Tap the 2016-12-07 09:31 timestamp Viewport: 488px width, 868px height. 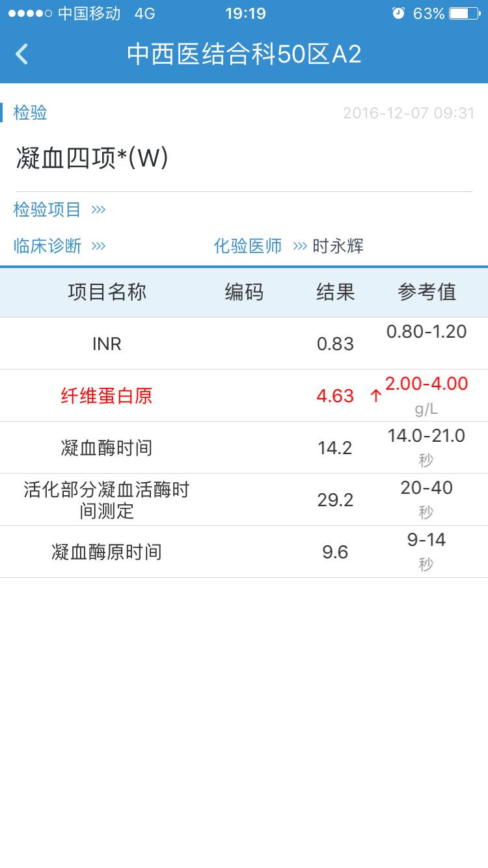point(409,113)
